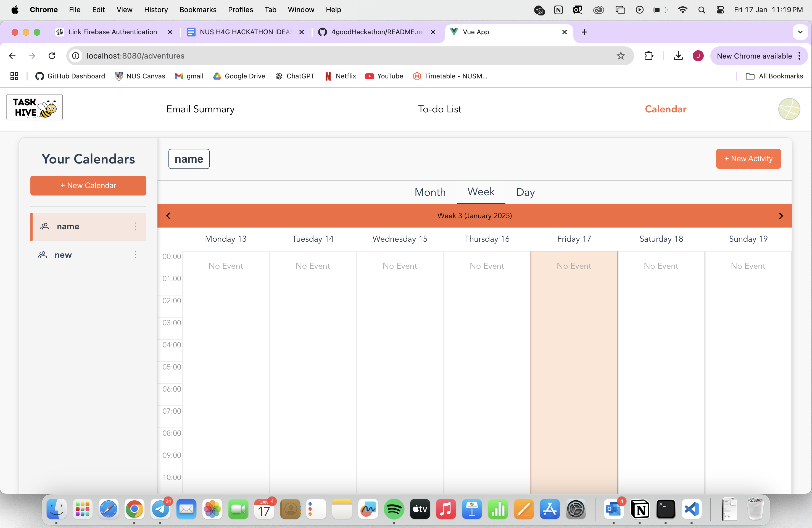This screenshot has width=812, height=528.
Task: Open Chrome extensions puzzle icon
Action: click(x=648, y=56)
